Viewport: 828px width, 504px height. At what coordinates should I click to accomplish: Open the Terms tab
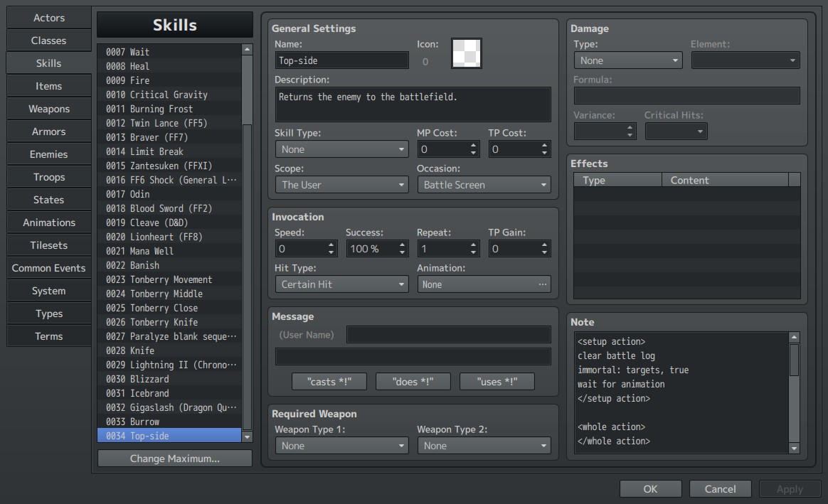(x=49, y=336)
